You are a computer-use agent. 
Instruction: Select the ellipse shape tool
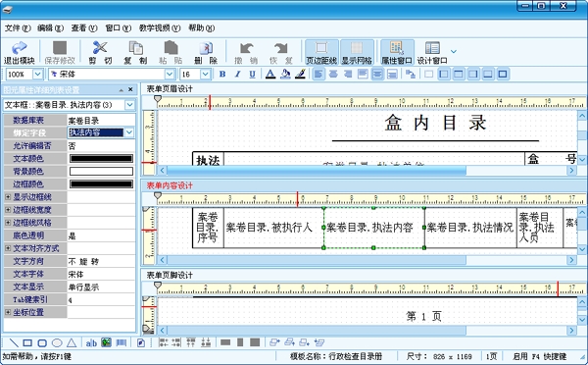click(57, 342)
